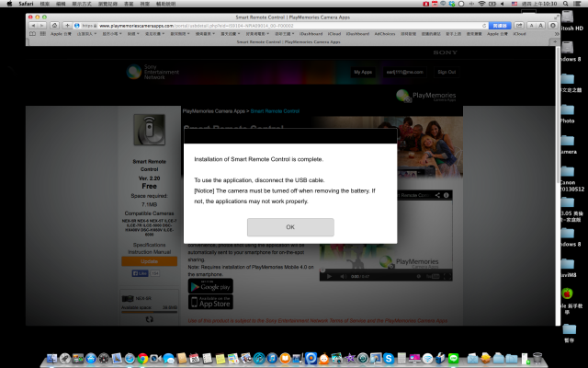Open Wi-Fi status menu in menu bar
Image resolution: width=588 pixels, height=368 pixels.
tap(481, 4)
